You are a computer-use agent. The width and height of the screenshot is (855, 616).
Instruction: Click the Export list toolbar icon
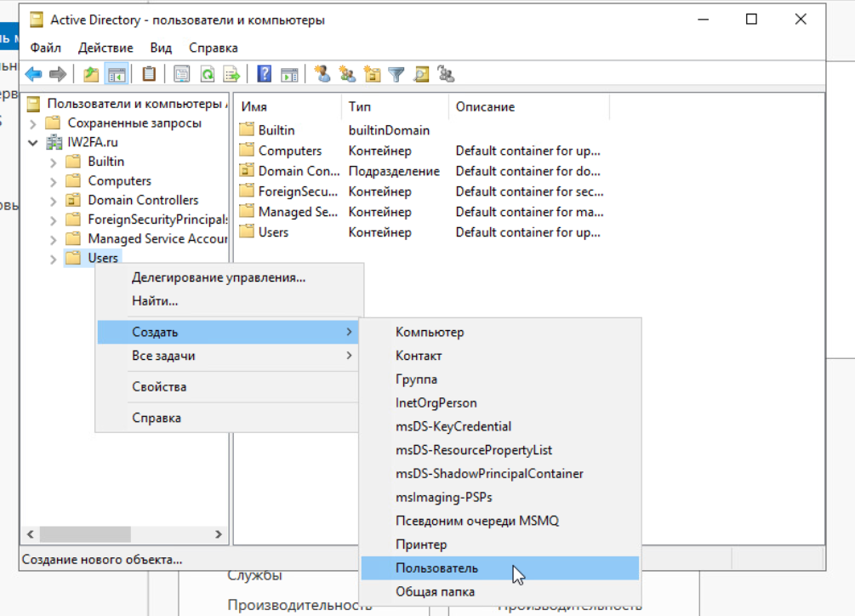click(231, 74)
